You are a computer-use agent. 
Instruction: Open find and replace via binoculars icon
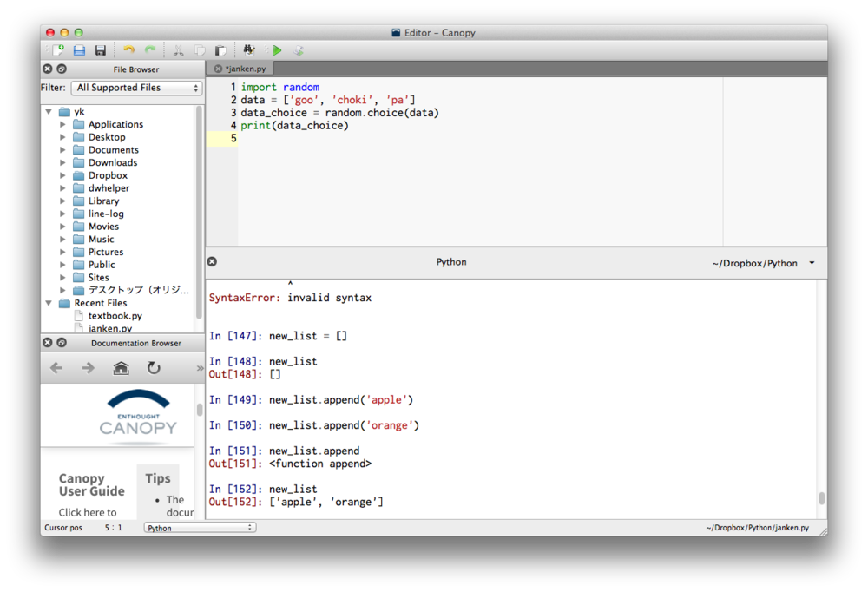[x=249, y=50]
